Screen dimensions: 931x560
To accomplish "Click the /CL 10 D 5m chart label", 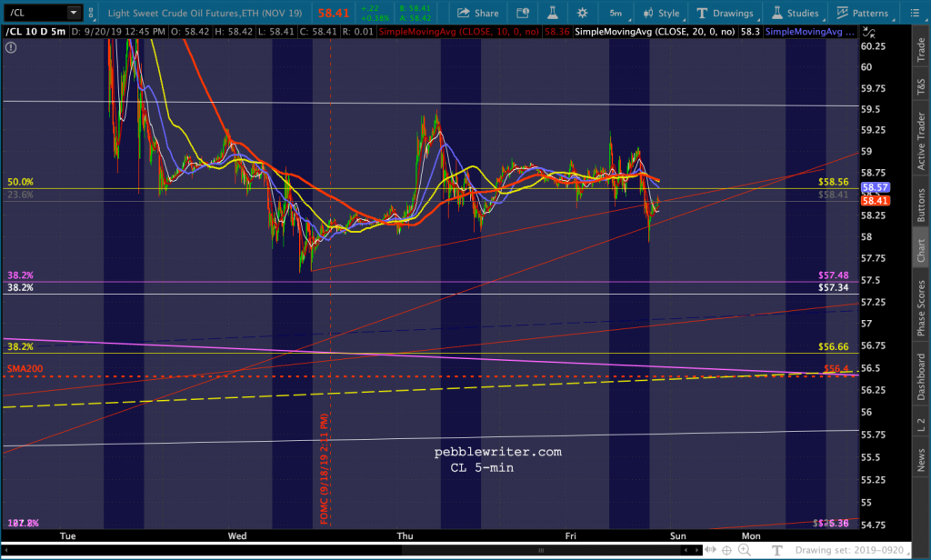I will tap(35, 32).
